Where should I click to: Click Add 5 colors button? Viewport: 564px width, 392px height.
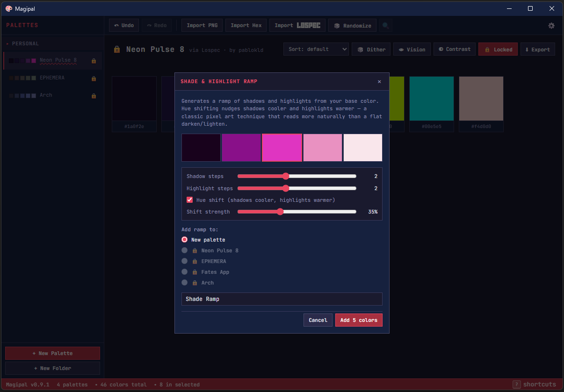359,320
